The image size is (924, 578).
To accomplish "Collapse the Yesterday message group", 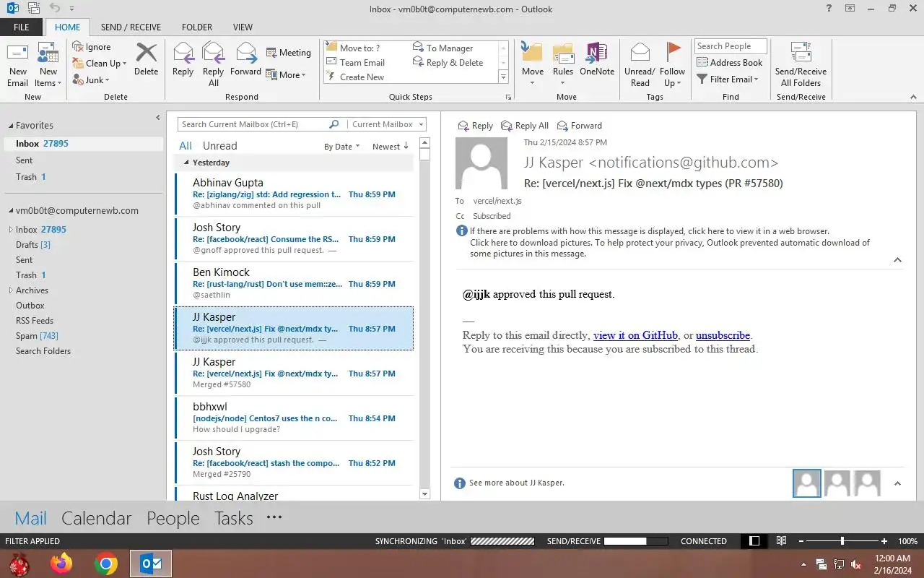I will (186, 163).
